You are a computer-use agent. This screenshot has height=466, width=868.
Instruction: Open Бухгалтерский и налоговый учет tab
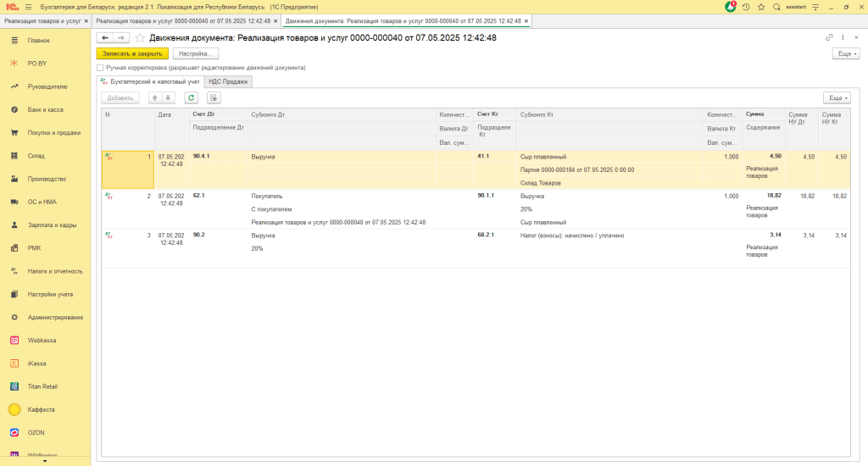pos(151,82)
